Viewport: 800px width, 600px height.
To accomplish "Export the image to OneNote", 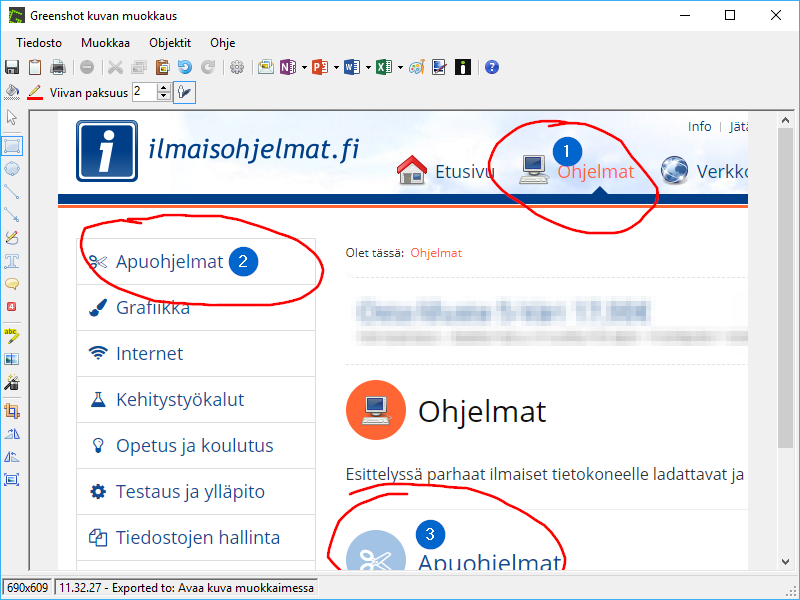I will [x=288, y=67].
